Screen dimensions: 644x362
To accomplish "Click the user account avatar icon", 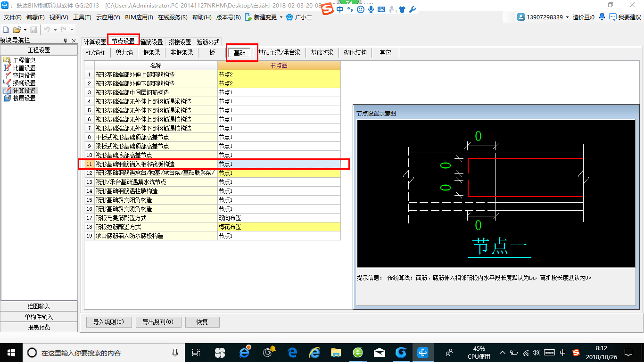I will click(521, 17).
